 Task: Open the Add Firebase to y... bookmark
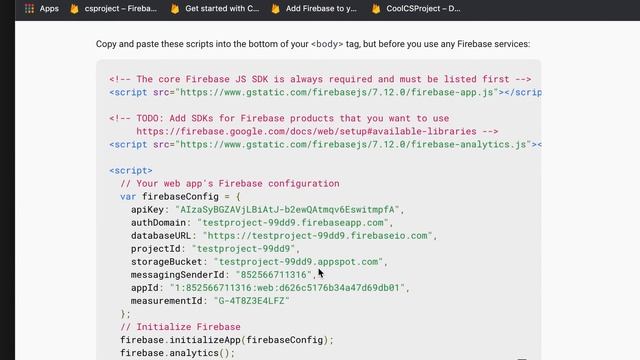pyautogui.click(x=321, y=9)
